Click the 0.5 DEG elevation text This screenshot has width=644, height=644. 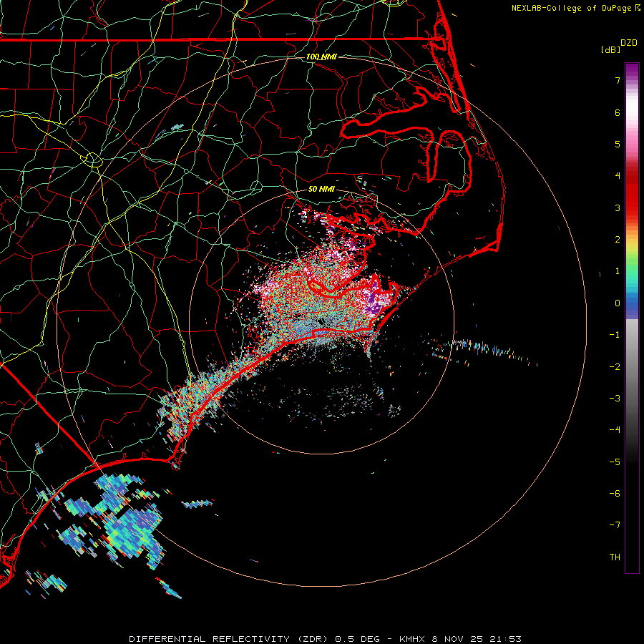click(x=357, y=639)
